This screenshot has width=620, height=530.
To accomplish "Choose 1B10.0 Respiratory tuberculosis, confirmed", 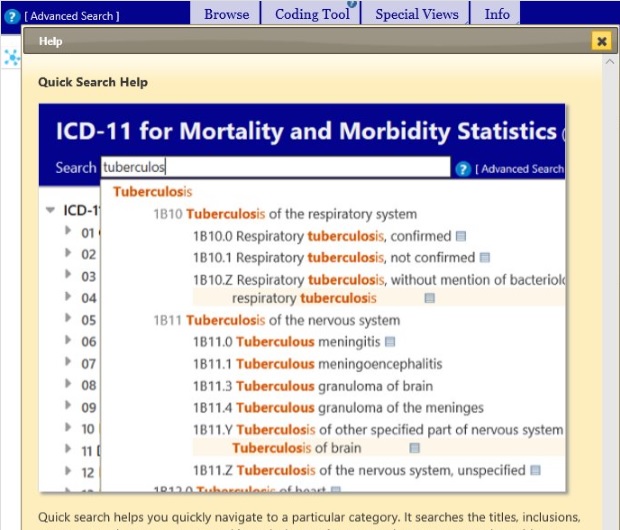I will point(322,236).
